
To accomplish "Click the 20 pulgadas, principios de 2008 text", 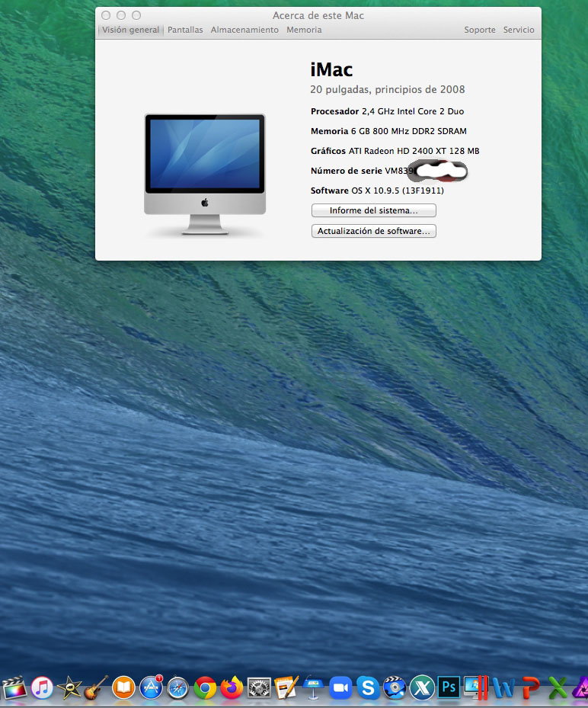I will 387,89.
